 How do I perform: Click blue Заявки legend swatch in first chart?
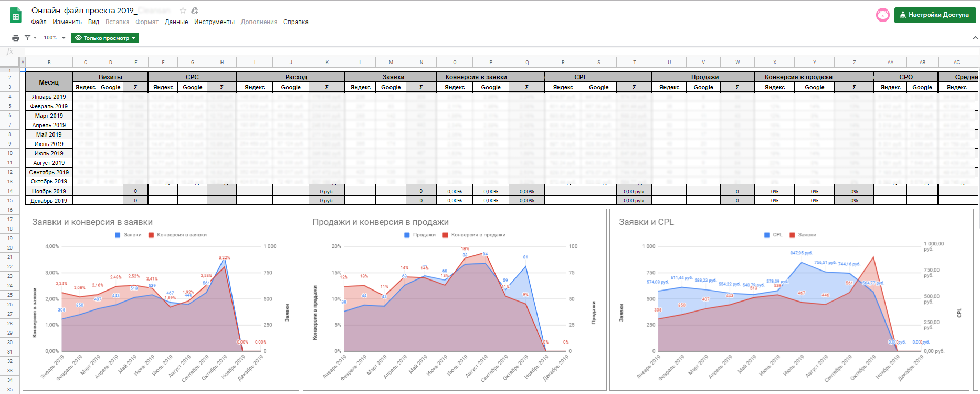tap(118, 235)
